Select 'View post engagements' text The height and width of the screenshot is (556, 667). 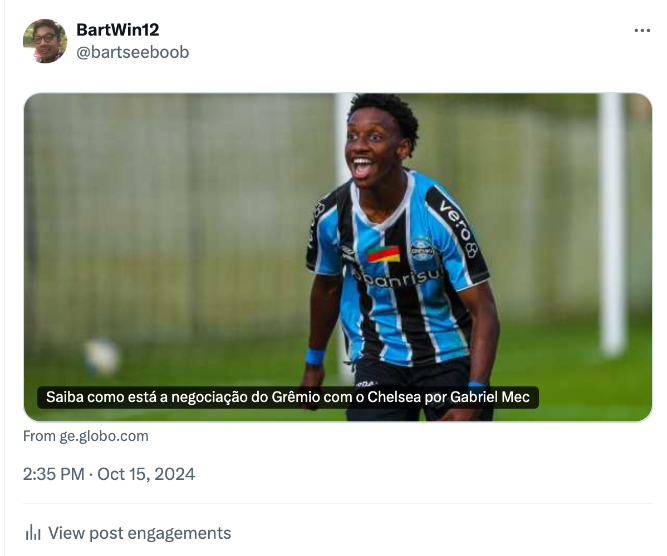click(140, 533)
